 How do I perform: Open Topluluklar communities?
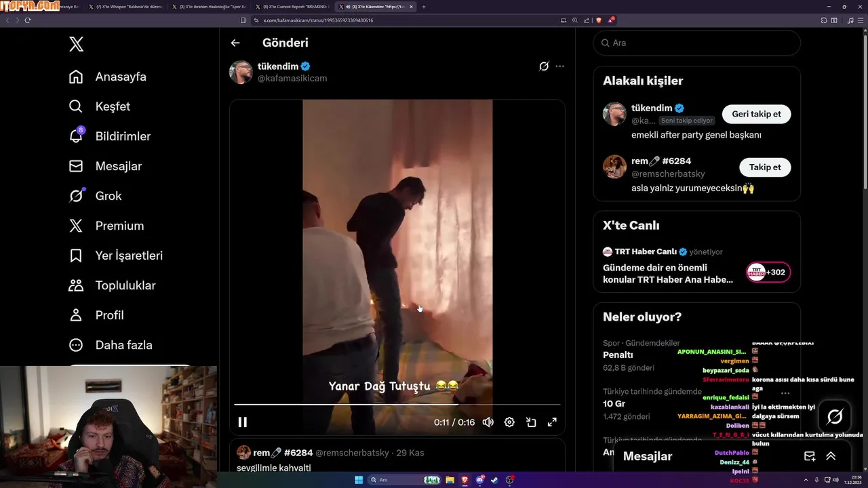[112, 285]
